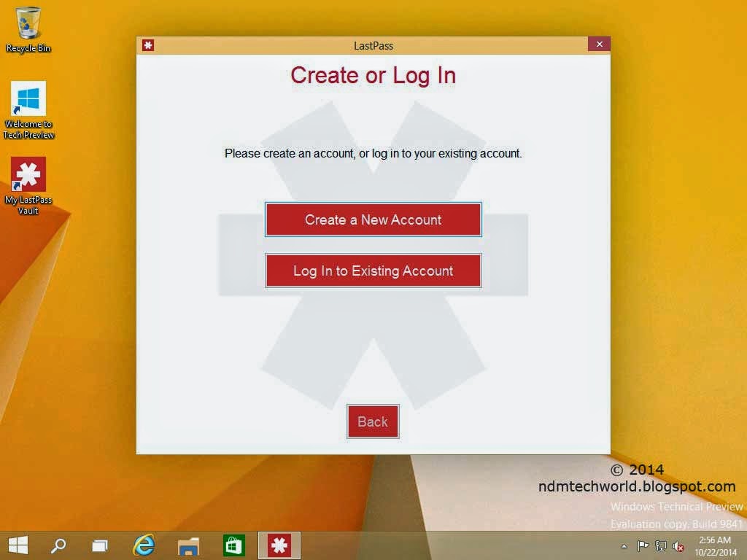Click LastPass icon in title bar
747x560 pixels.
tap(148, 45)
